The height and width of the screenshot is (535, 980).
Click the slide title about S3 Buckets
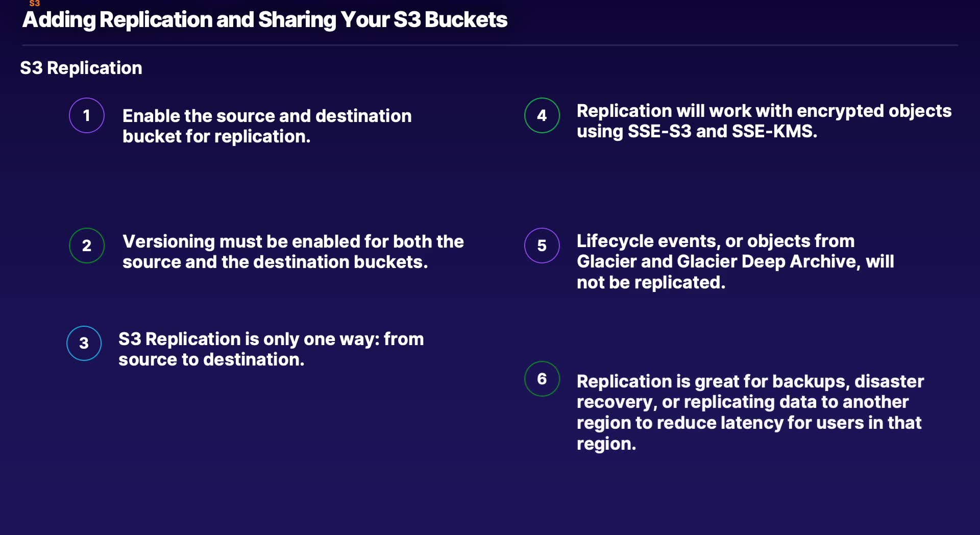pyautogui.click(x=265, y=20)
